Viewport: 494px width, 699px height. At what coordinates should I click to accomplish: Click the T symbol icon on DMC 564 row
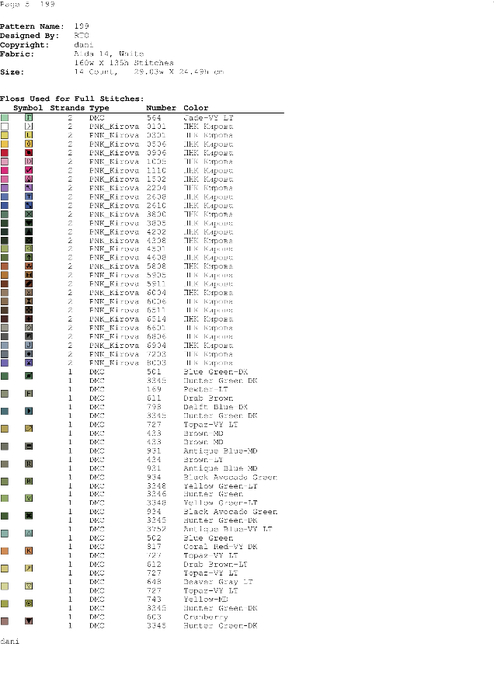[x=29, y=118]
